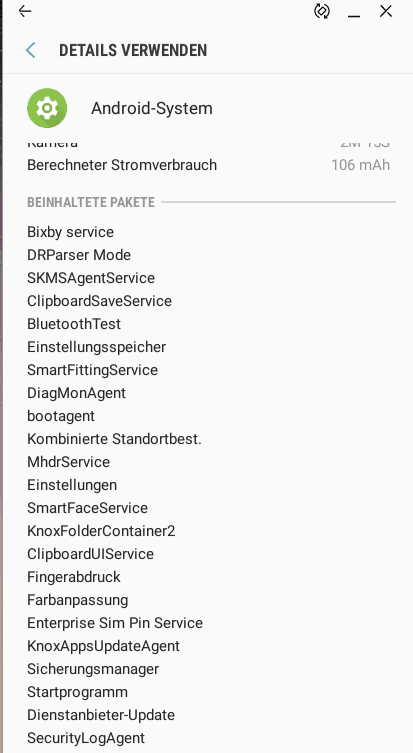Select the Android-System app name
Screen dimensions: 413x753
(152, 109)
